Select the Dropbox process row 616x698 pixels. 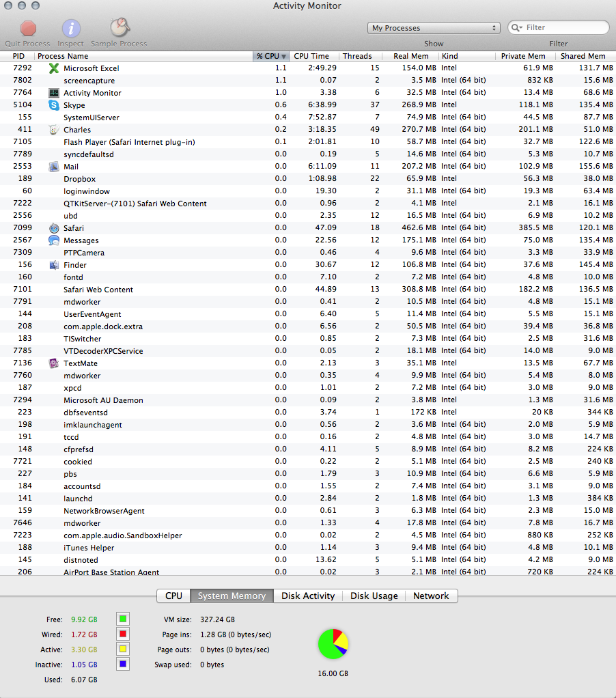pyautogui.click(x=308, y=179)
